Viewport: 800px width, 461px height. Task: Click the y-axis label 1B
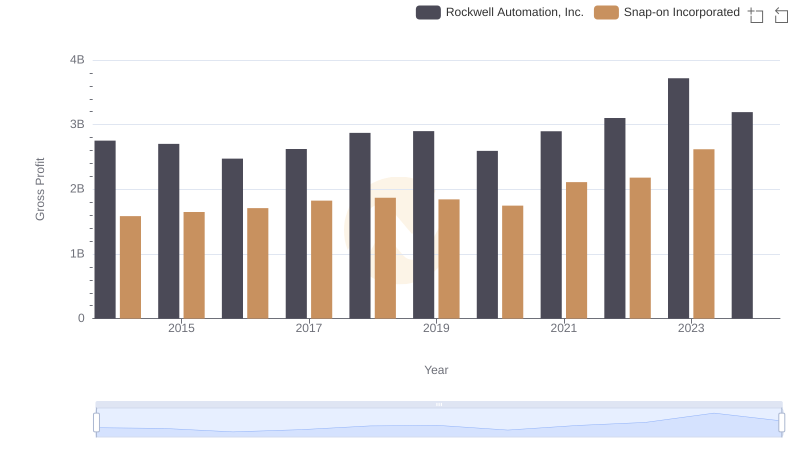coord(77,254)
